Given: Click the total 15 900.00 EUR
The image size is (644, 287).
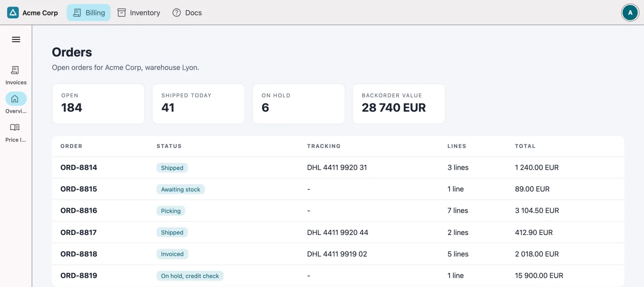Looking at the screenshot, I should (539, 276).
